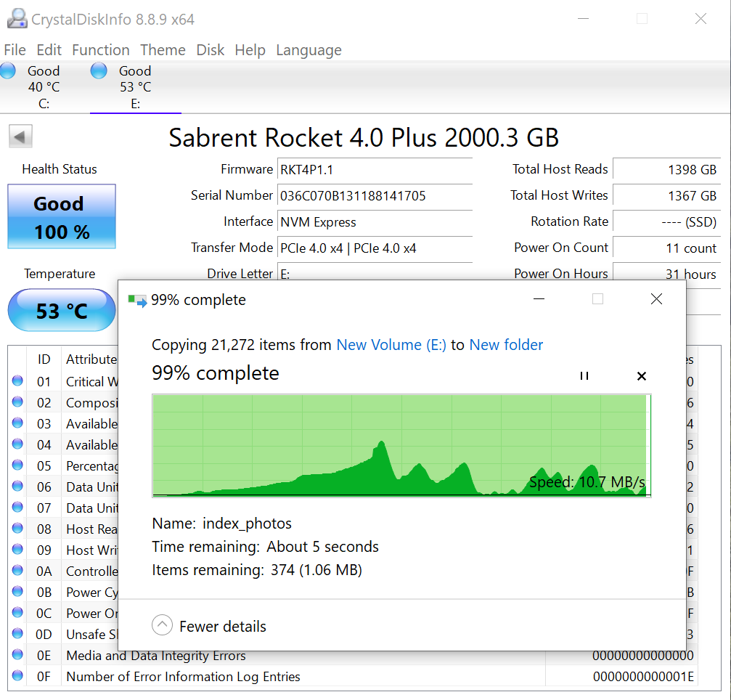Viewport: 731px width, 700px height.
Task: Open the File menu
Action: coord(15,50)
